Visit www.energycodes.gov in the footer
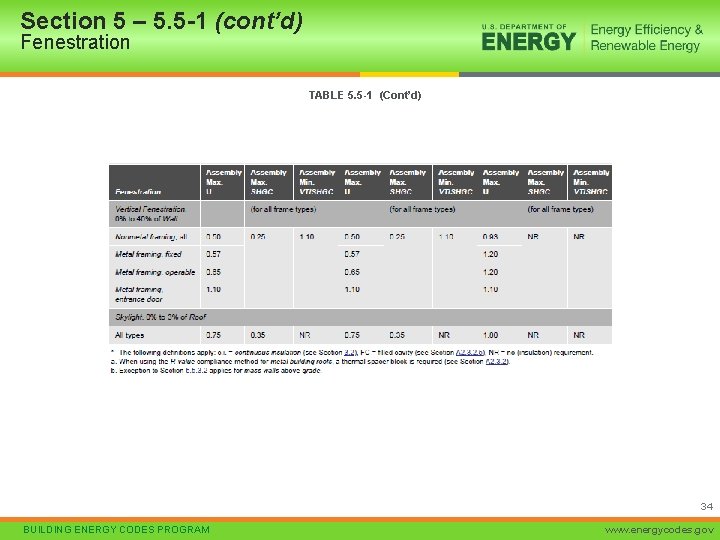 (x=660, y=530)
